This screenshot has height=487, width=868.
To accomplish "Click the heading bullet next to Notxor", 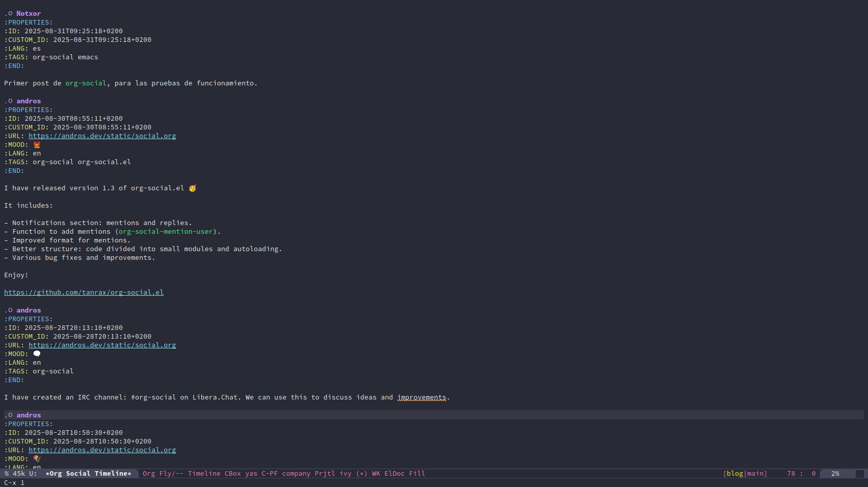I will (x=10, y=14).
